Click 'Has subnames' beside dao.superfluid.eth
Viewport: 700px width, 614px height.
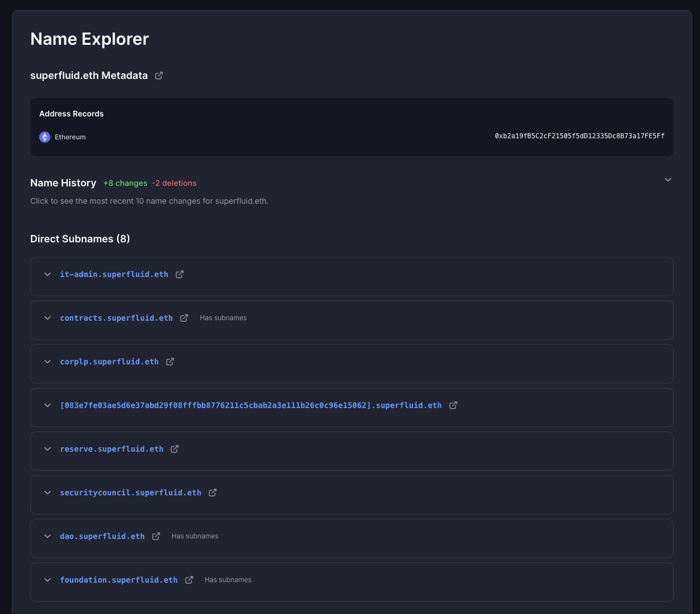[195, 536]
